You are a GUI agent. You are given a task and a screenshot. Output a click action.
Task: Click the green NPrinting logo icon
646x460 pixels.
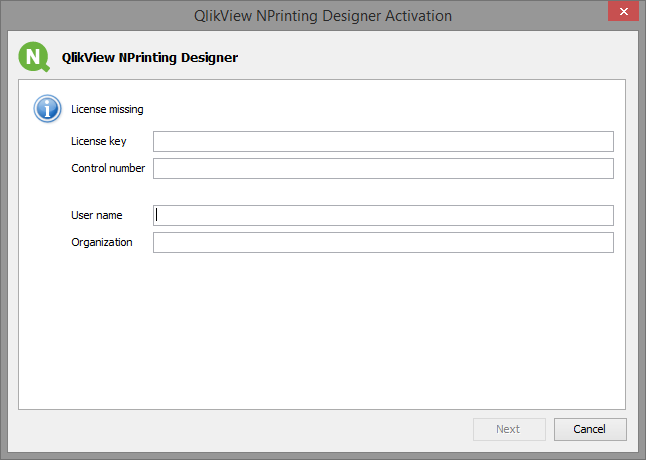click(34, 57)
